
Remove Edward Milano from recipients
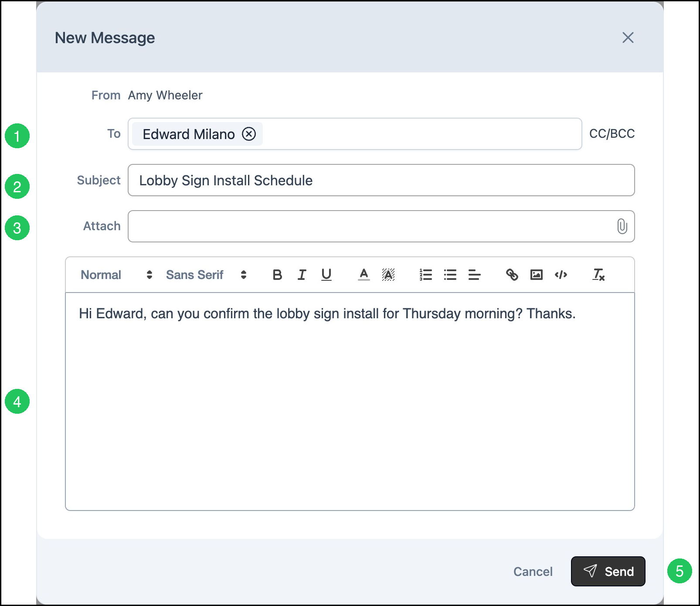(x=249, y=134)
